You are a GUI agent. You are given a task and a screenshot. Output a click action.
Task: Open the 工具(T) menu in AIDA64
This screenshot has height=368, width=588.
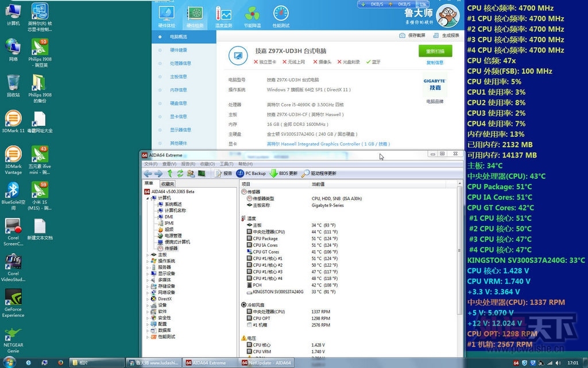[226, 164]
